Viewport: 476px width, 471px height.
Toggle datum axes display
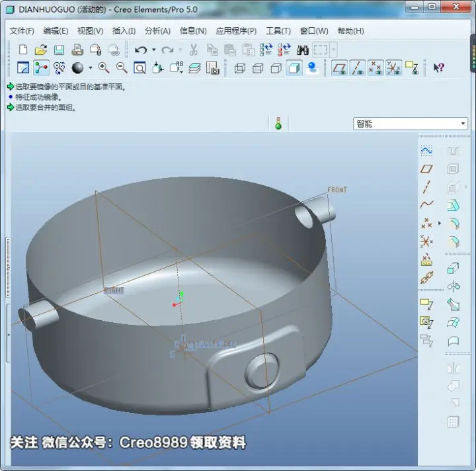pos(358,67)
